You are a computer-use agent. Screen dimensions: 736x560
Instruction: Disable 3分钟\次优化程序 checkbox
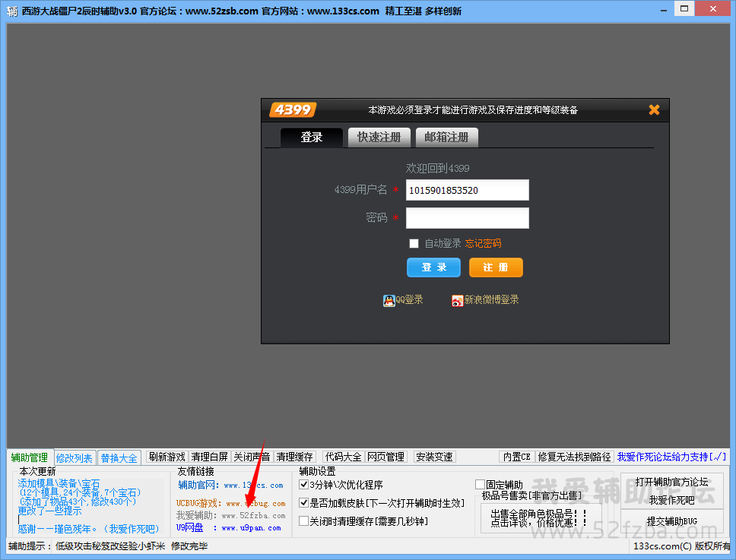(x=304, y=485)
